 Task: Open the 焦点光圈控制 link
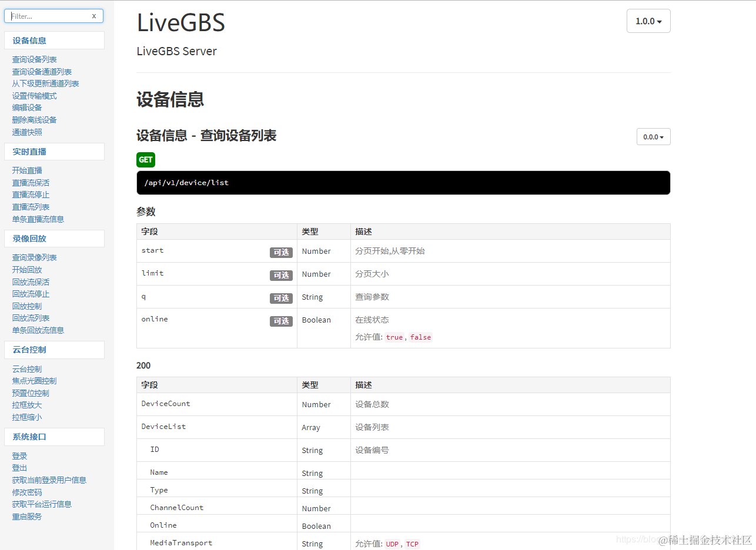coord(35,381)
